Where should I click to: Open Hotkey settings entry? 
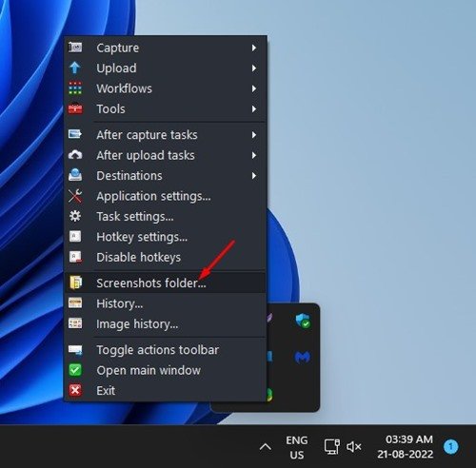click(x=165, y=237)
